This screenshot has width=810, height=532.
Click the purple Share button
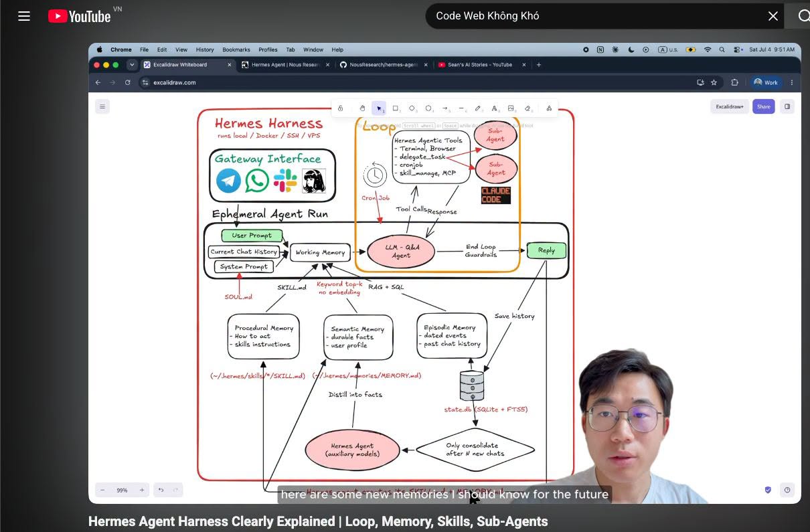tap(764, 106)
